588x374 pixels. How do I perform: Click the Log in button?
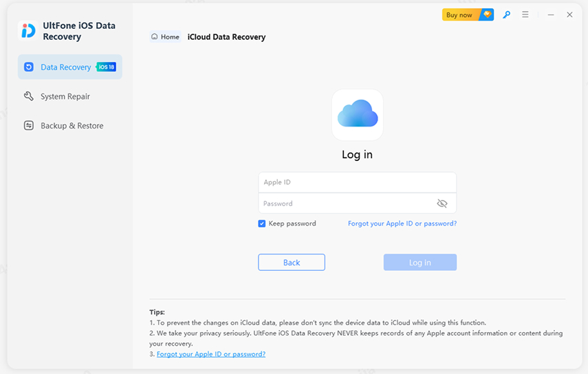tap(420, 263)
